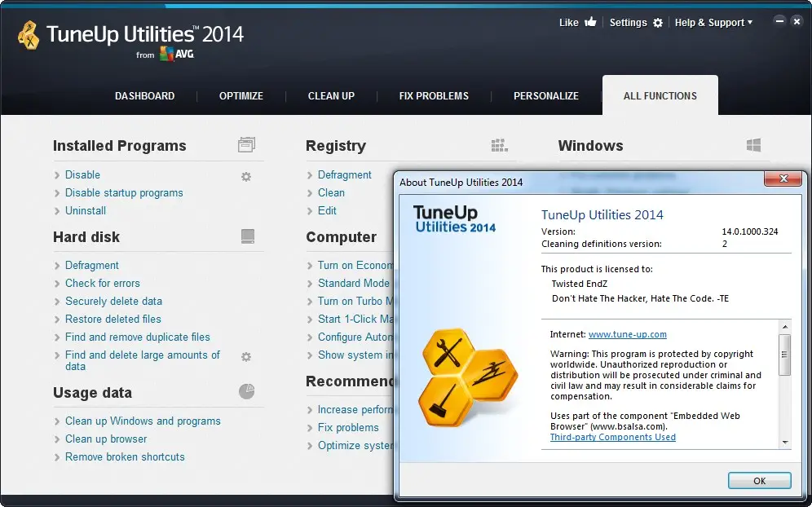The height and width of the screenshot is (507, 812).
Task: Open the Help & Support dropdown menu
Action: [713, 23]
